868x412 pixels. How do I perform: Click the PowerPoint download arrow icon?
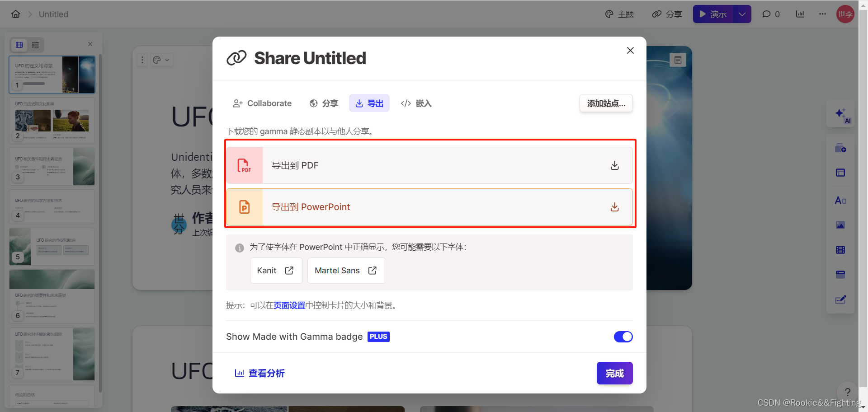[615, 207]
